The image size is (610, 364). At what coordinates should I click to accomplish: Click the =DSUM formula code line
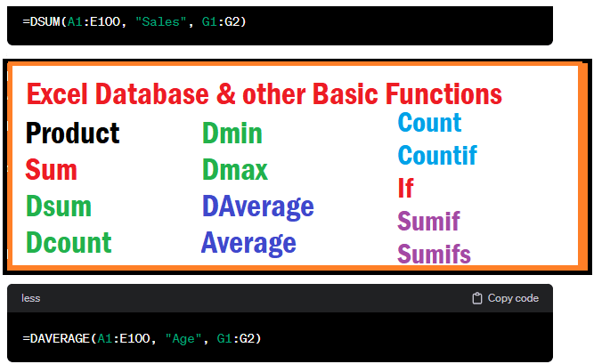[x=134, y=21]
